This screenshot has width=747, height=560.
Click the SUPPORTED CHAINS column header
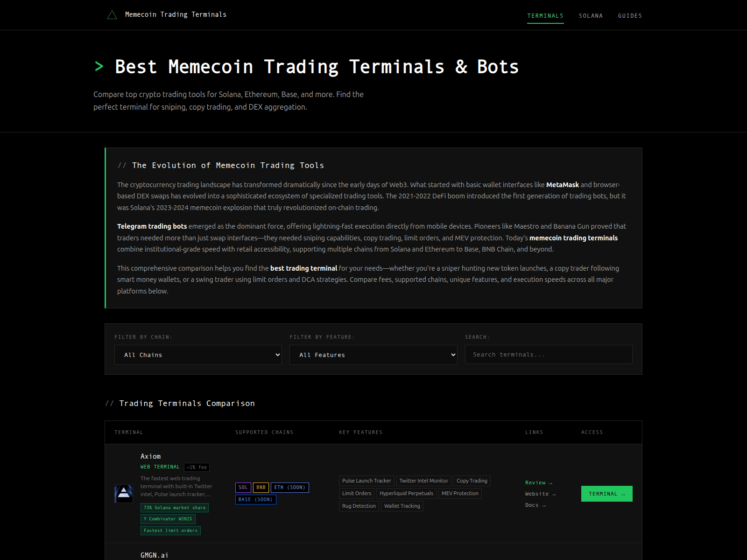click(x=264, y=432)
